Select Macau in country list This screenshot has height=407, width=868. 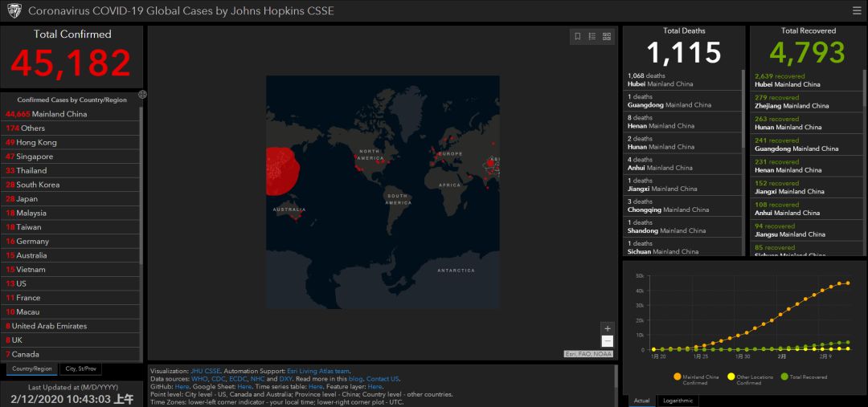tap(70, 312)
